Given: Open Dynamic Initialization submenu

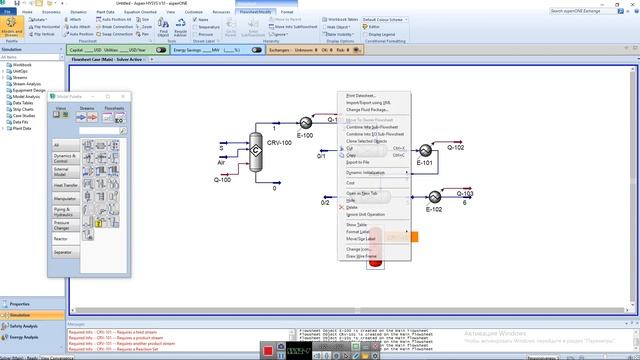Looking at the screenshot, I should click(374, 173).
